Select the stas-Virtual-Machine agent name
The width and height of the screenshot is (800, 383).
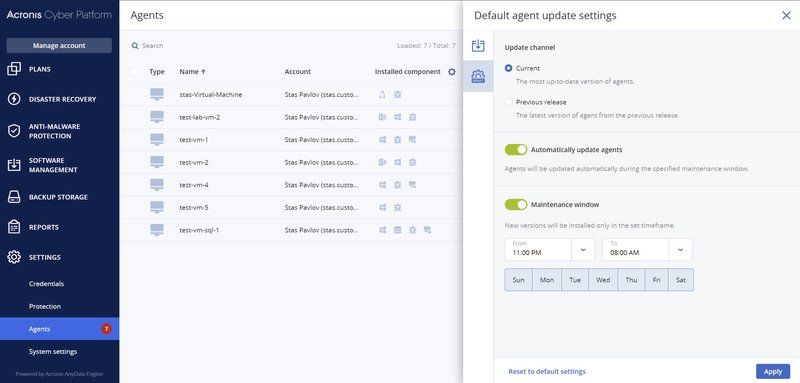click(x=211, y=94)
